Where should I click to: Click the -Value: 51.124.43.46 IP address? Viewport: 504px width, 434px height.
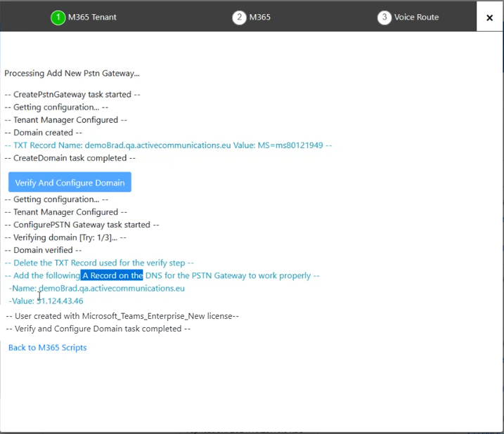(x=60, y=301)
